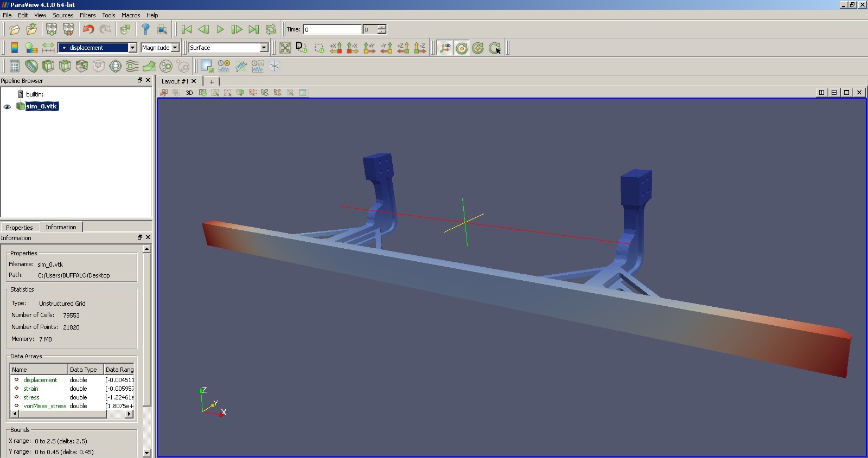Click the Disconnect from server icon

click(68, 29)
